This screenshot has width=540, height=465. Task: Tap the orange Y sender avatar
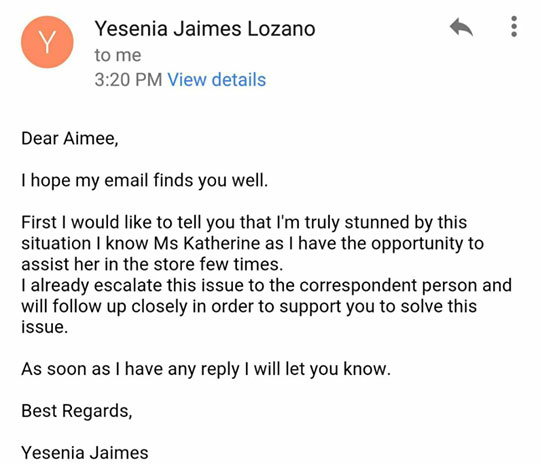pos(47,42)
